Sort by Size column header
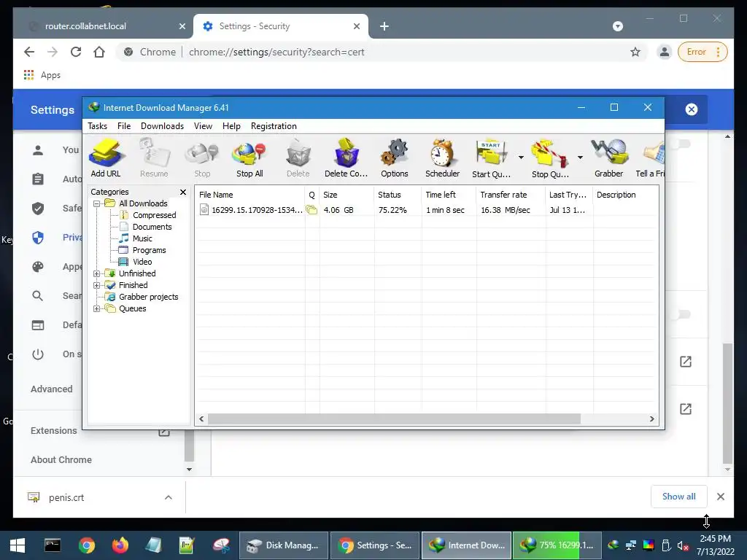The height and width of the screenshot is (560, 747). 347,195
